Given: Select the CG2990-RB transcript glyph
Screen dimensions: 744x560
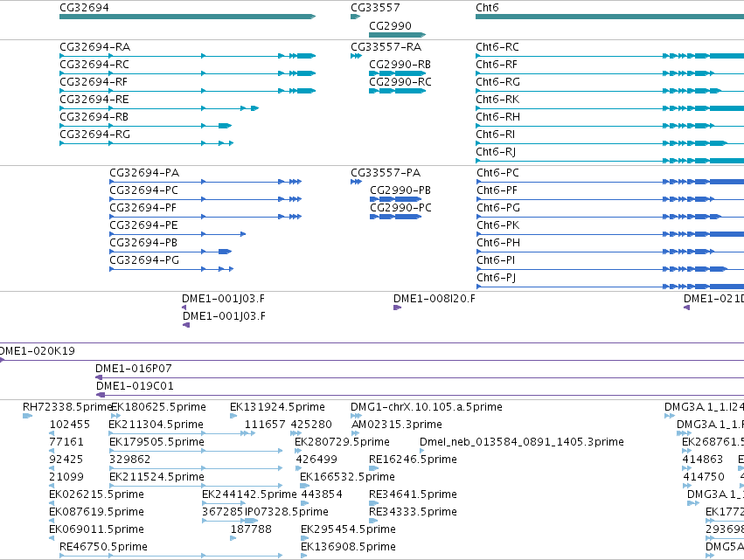Looking at the screenshot, I should click(397, 73).
